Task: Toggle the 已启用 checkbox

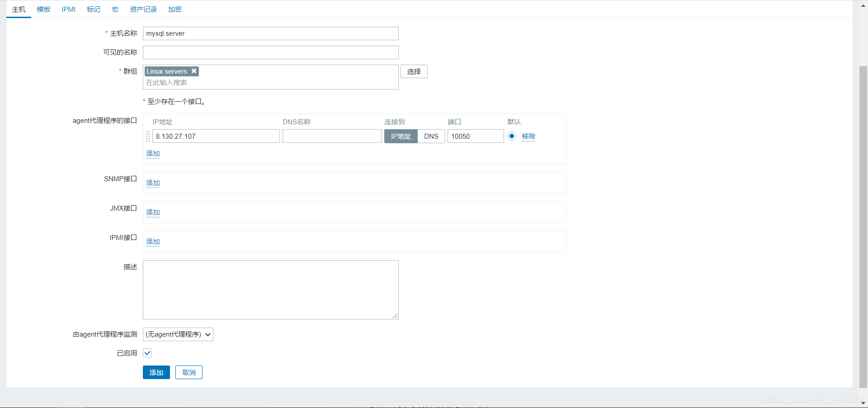Action: (147, 353)
